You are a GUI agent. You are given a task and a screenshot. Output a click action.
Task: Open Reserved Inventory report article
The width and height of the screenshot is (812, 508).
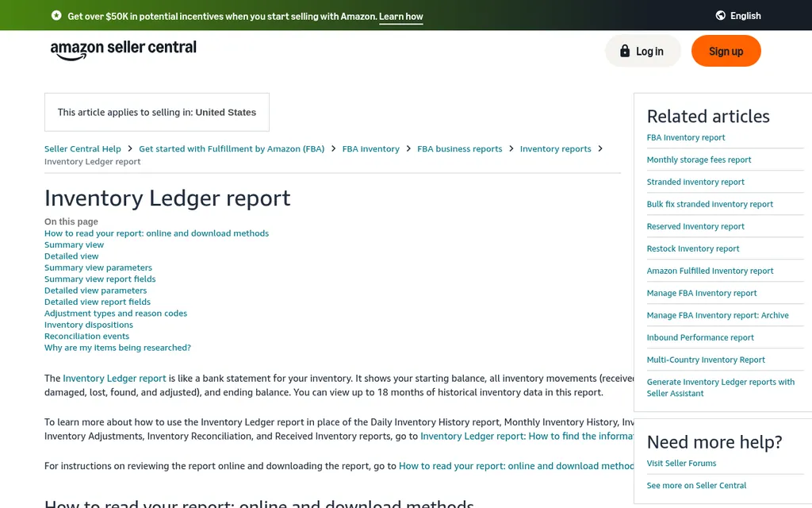tap(695, 226)
